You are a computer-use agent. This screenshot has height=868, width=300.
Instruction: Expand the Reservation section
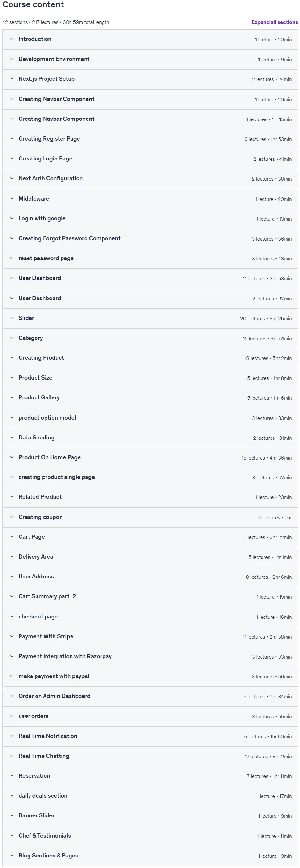tap(150, 776)
